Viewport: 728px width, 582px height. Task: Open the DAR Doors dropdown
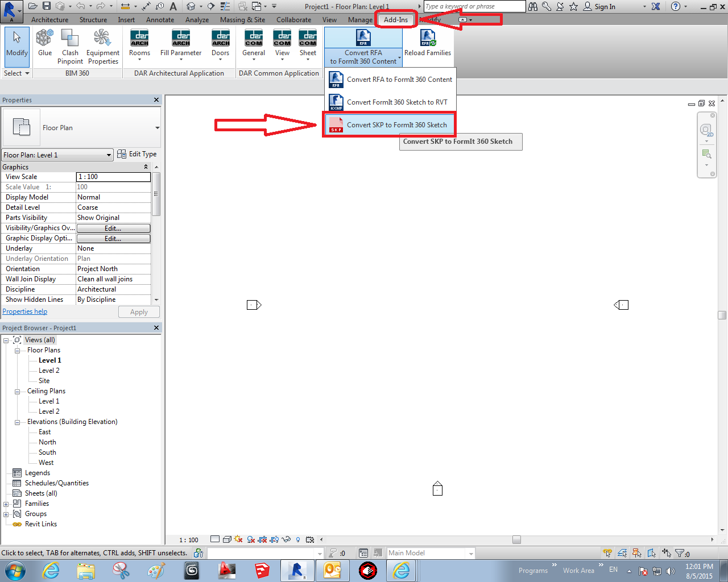click(221, 45)
